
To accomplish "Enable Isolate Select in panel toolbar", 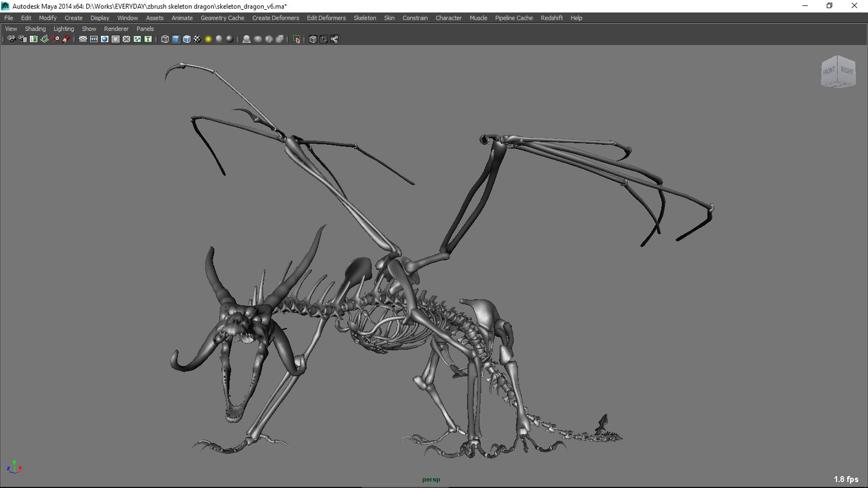I will (x=296, y=39).
